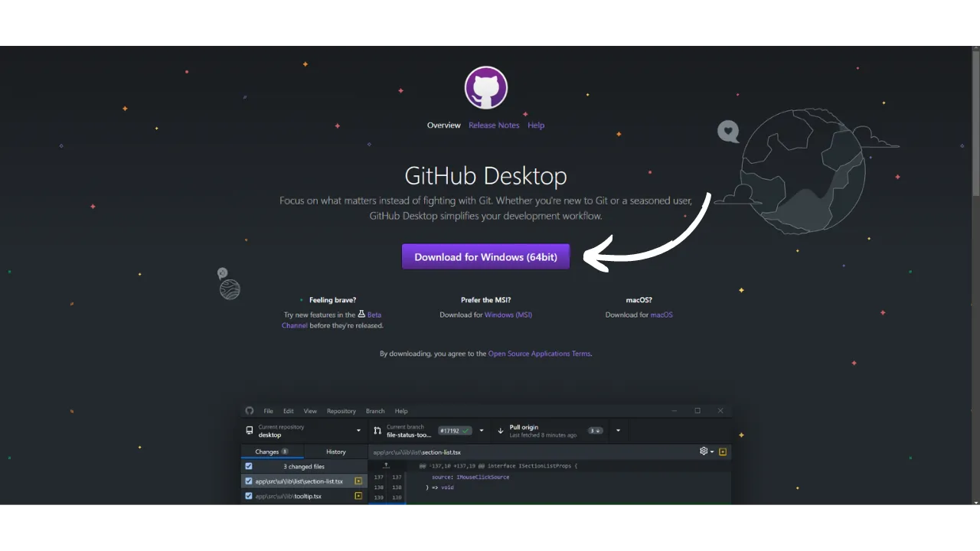Click the Current repository computer icon
Screen dimensions: 980x551
pos(250,431)
